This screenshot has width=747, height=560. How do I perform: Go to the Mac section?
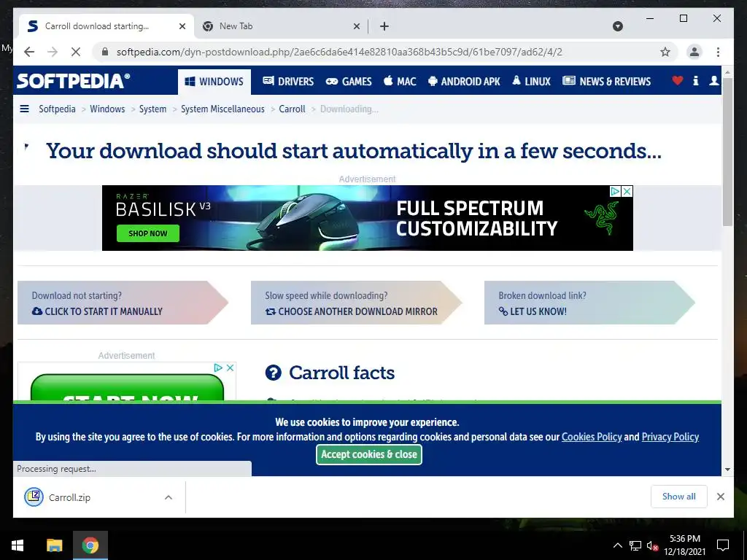click(x=400, y=82)
